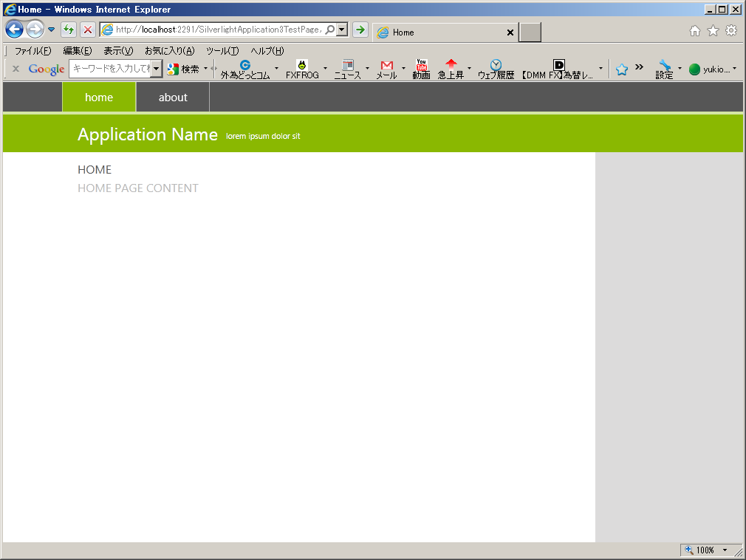Click the red X Stop loading icon
This screenshot has width=746, height=560.
tap(87, 30)
